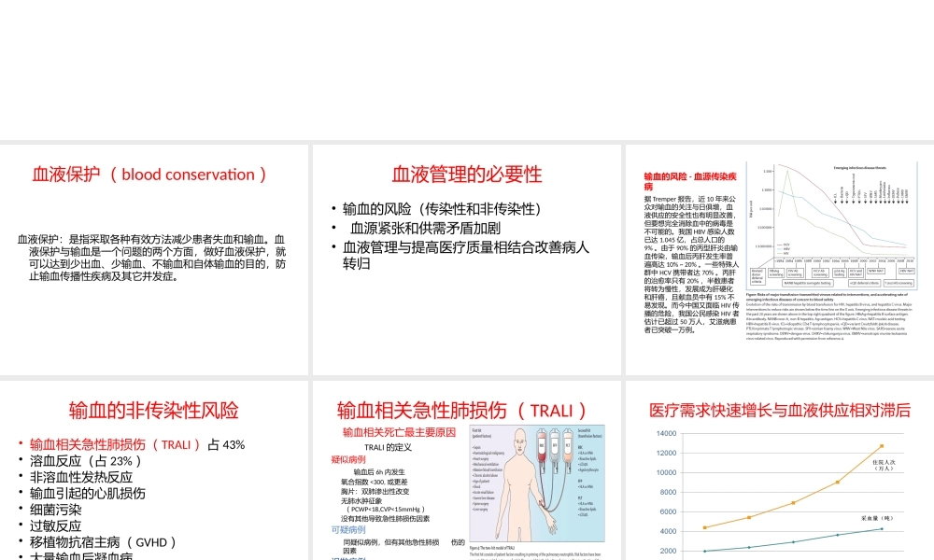Select the red heading 疑似病例
The height and width of the screenshot is (560, 934).
click(x=347, y=459)
